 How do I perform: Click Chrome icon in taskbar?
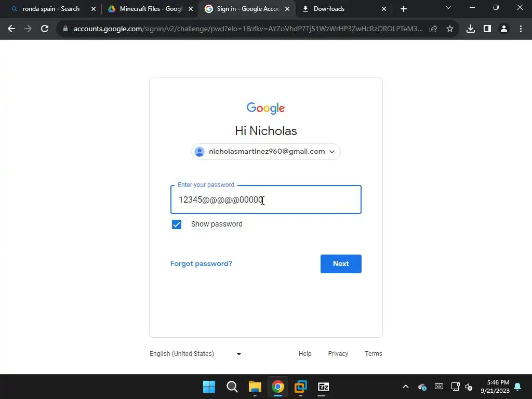point(277,387)
